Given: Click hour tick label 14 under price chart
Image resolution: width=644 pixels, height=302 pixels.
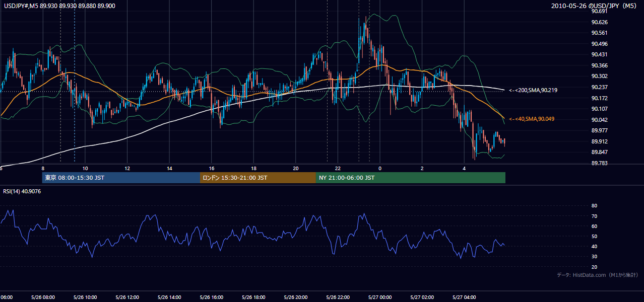Looking at the screenshot, I should (x=169, y=169).
